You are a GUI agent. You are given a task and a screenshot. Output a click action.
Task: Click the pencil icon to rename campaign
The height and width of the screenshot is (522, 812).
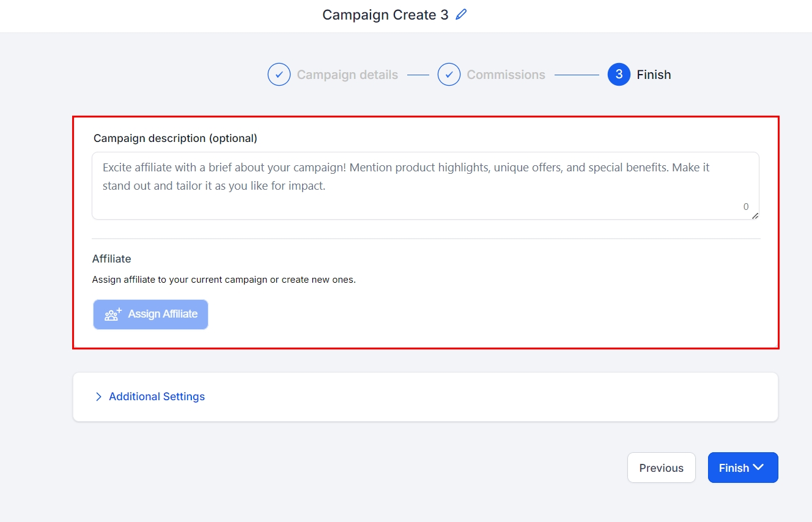click(x=461, y=15)
